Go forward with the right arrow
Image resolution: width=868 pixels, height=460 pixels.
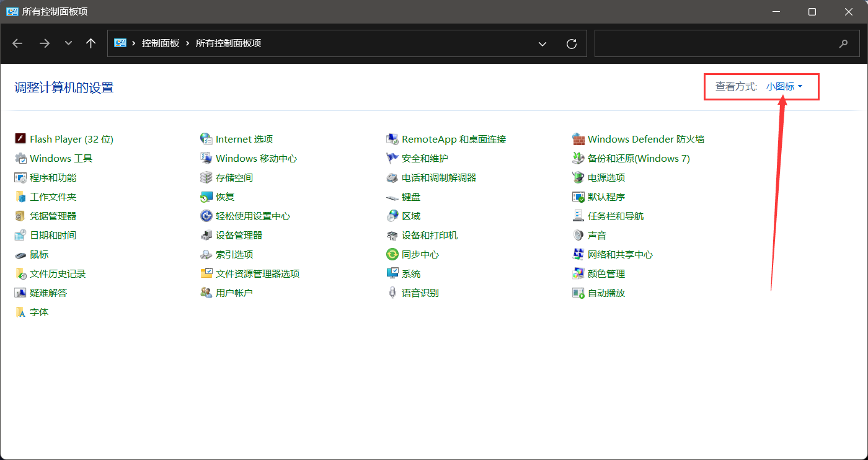[x=45, y=43]
